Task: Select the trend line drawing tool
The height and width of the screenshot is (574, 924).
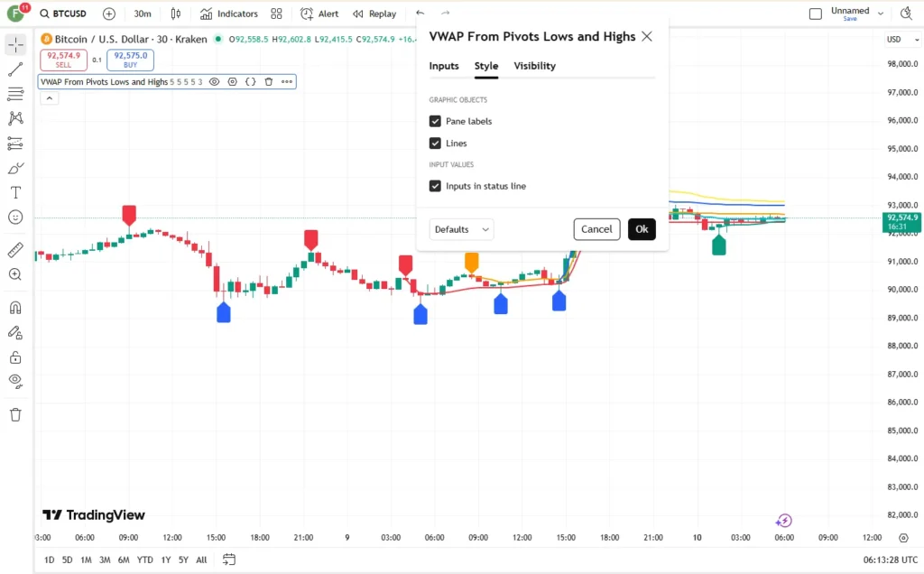Action: click(15, 69)
